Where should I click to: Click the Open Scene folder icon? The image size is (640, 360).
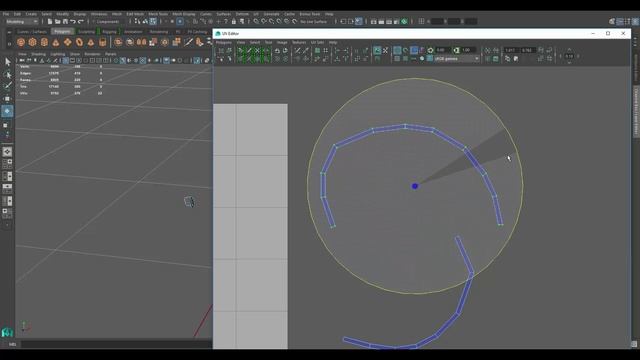click(58, 21)
